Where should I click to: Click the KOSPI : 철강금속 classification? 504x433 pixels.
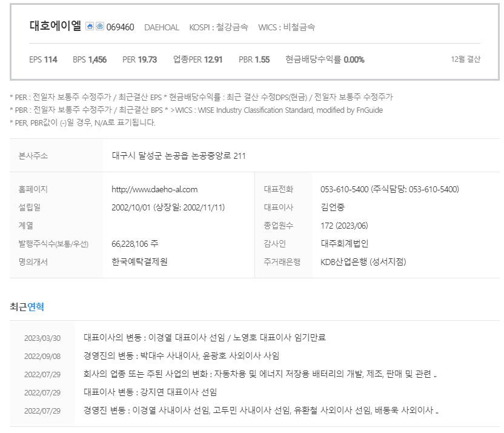coord(219,27)
